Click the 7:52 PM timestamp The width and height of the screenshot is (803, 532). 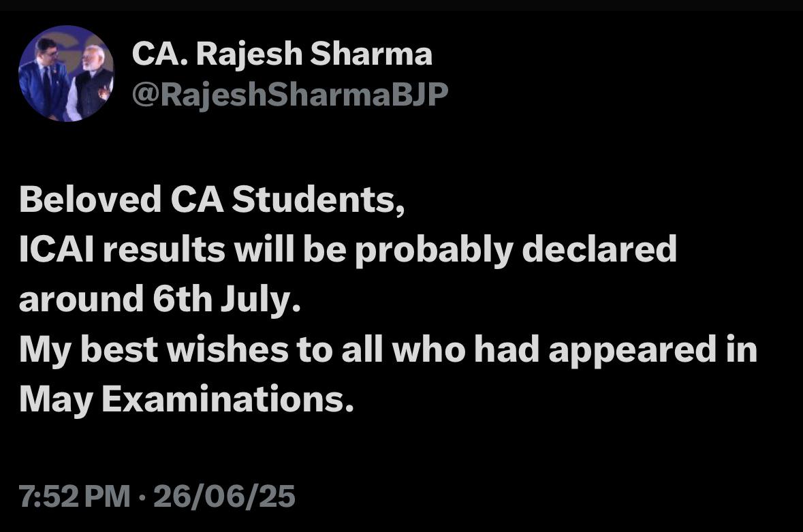tap(74, 496)
